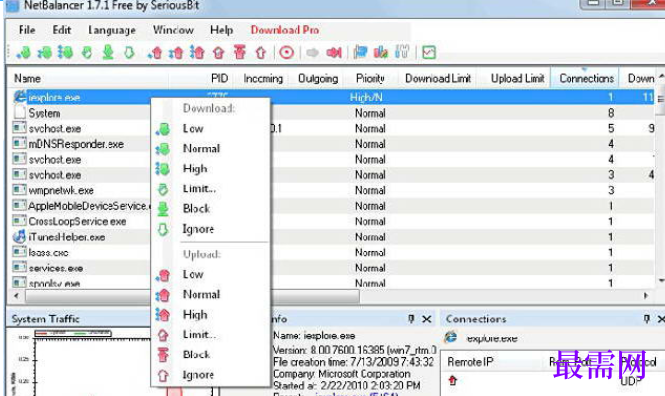Click the toolbar upload priority High icon

tap(197, 53)
